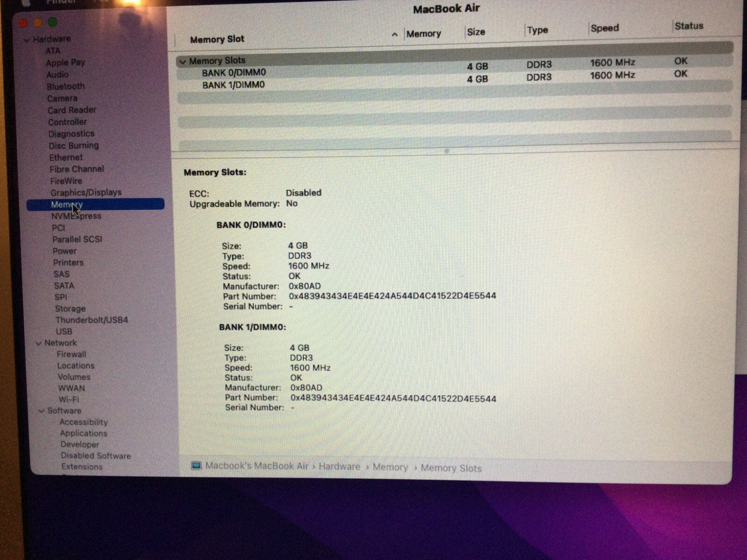The width and height of the screenshot is (747, 560).
Task: View Storage information
Action: tap(70, 308)
